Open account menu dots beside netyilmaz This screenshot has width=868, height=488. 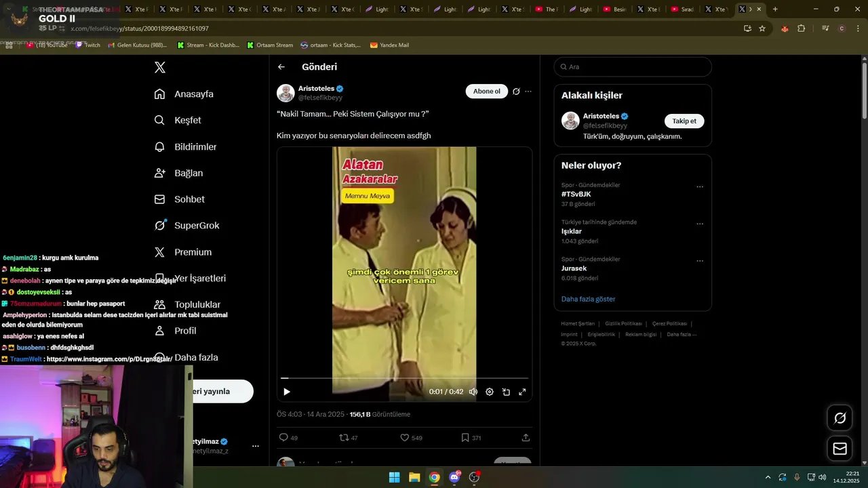pyautogui.click(x=256, y=446)
